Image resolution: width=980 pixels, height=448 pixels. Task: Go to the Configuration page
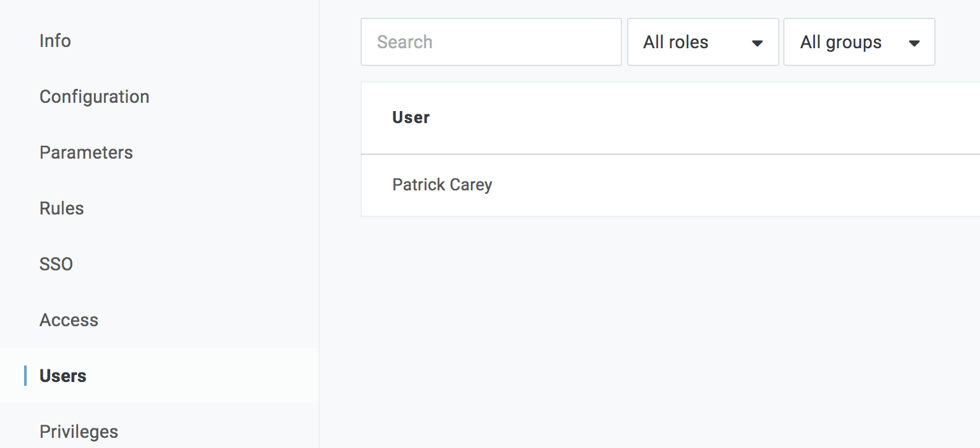pos(95,97)
